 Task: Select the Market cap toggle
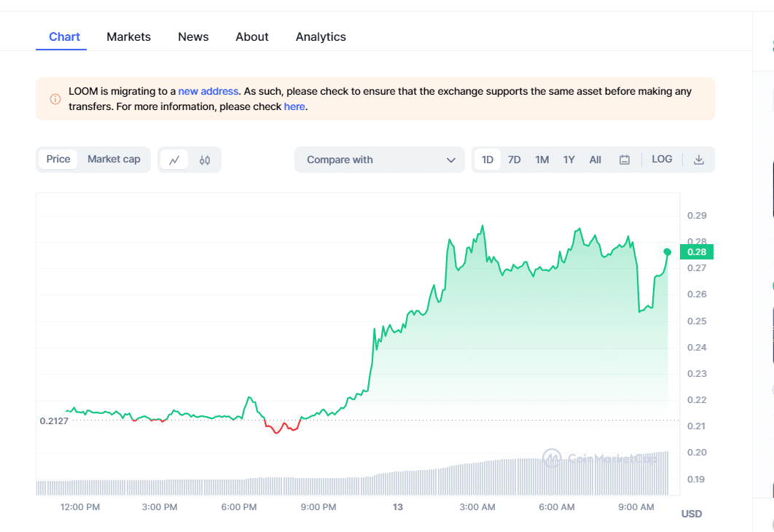pos(114,160)
